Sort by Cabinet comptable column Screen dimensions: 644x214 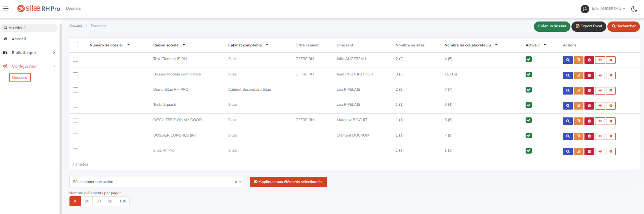[x=248, y=45]
